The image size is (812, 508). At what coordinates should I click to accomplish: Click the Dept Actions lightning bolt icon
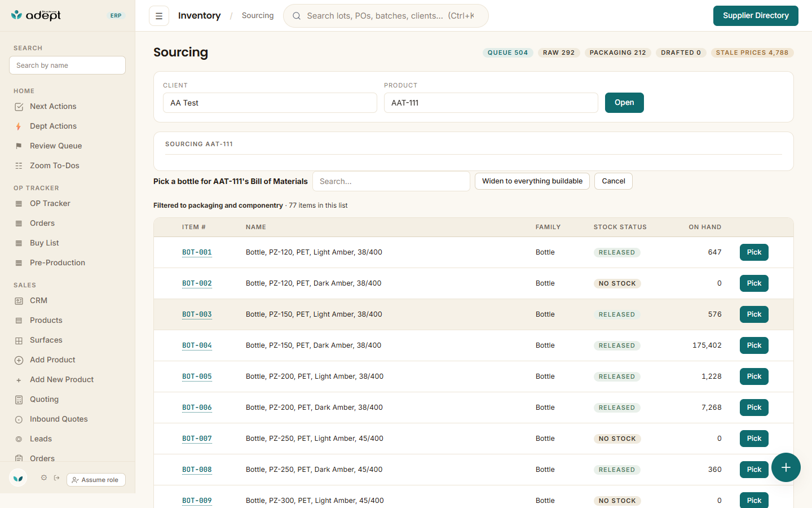(19, 126)
